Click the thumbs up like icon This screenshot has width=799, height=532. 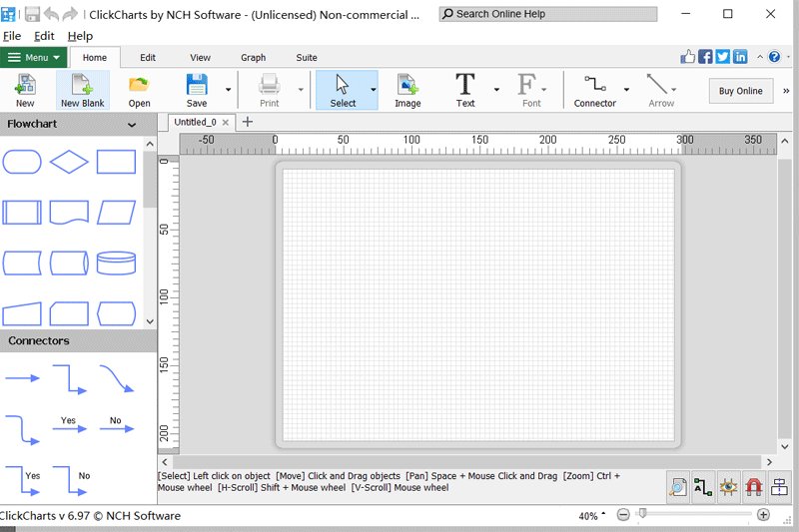[x=688, y=57]
